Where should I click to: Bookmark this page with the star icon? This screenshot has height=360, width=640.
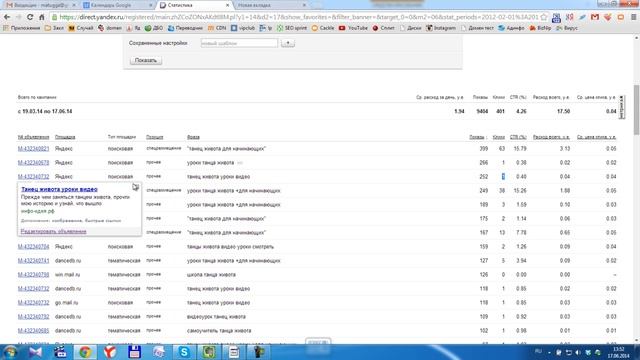(544, 17)
